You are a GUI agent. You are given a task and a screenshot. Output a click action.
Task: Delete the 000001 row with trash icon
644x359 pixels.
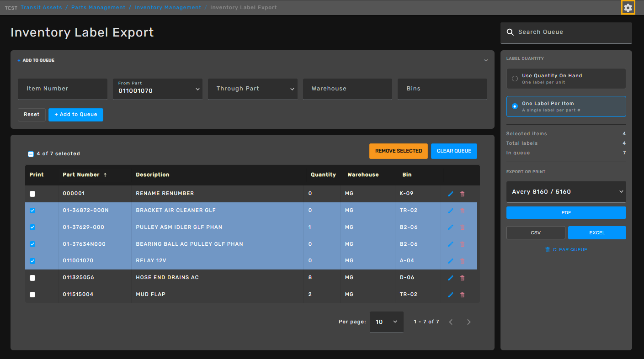click(462, 194)
